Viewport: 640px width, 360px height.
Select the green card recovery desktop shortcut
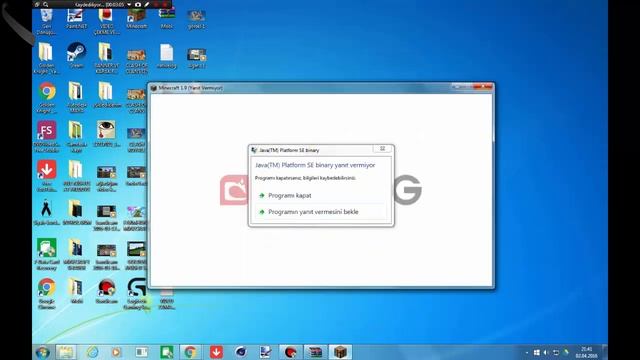click(x=47, y=254)
